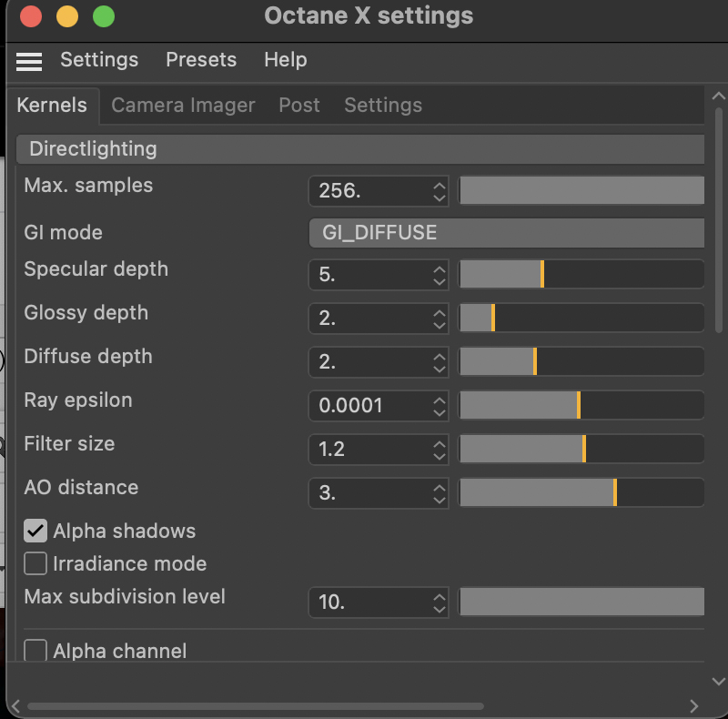Click the Specular depth stepper arrows
The width and height of the screenshot is (728, 719).
point(440,275)
